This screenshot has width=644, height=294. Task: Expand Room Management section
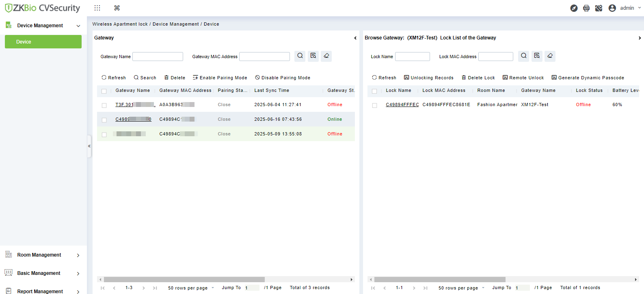(78, 255)
